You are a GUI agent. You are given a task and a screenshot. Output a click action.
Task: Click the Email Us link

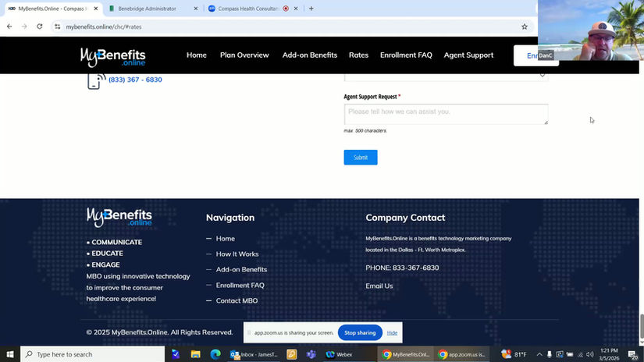(379, 286)
